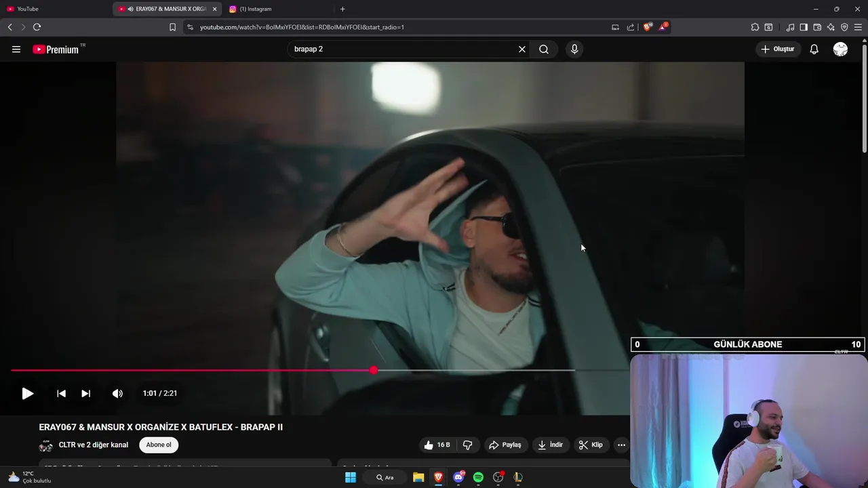868x488 pixels.
Task: Open Spotify from taskbar
Action: click(478, 477)
